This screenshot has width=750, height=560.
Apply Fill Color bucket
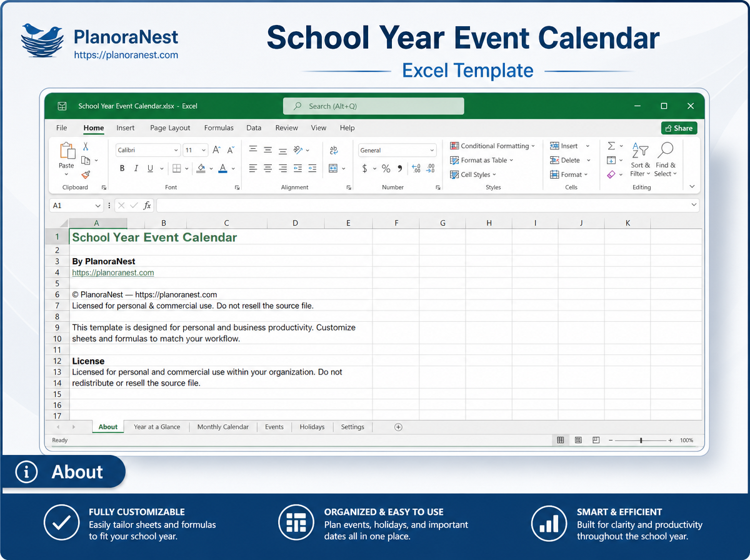pos(201,168)
